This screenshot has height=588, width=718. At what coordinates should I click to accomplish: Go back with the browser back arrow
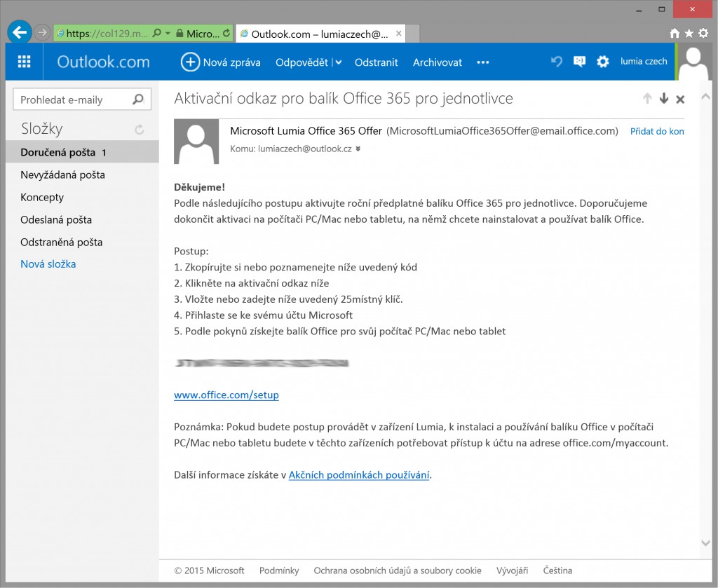20,32
